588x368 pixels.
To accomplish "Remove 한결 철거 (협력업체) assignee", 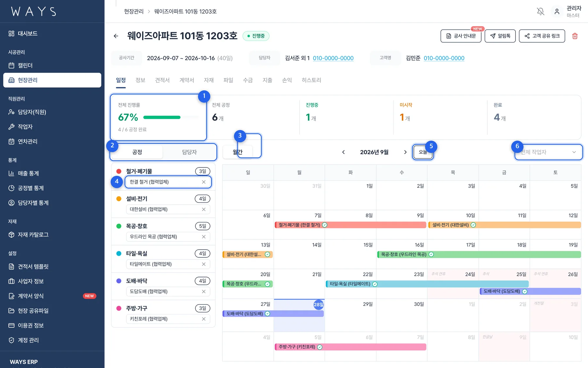I will click(204, 182).
